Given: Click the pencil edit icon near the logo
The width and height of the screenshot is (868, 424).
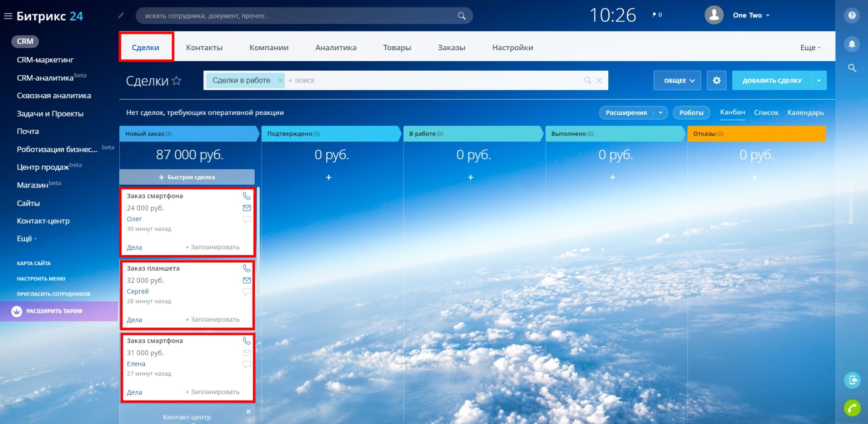Looking at the screenshot, I should [x=120, y=15].
